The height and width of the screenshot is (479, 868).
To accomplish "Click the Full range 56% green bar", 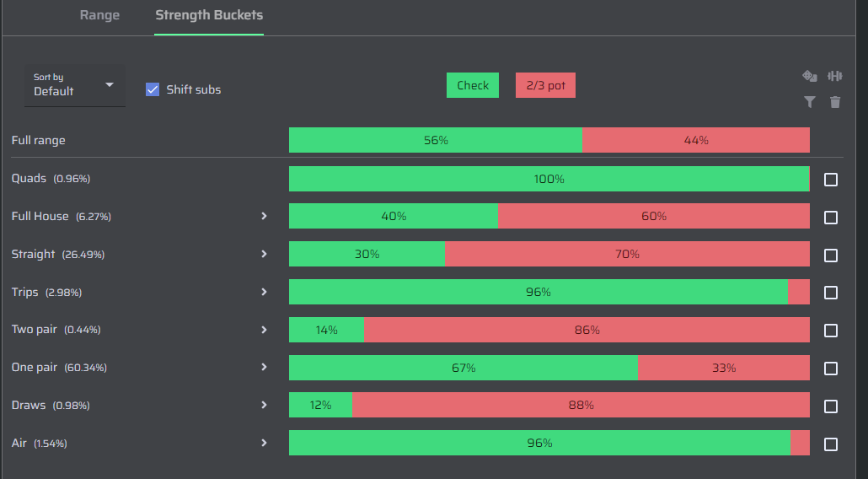I will (x=436, y=140).
